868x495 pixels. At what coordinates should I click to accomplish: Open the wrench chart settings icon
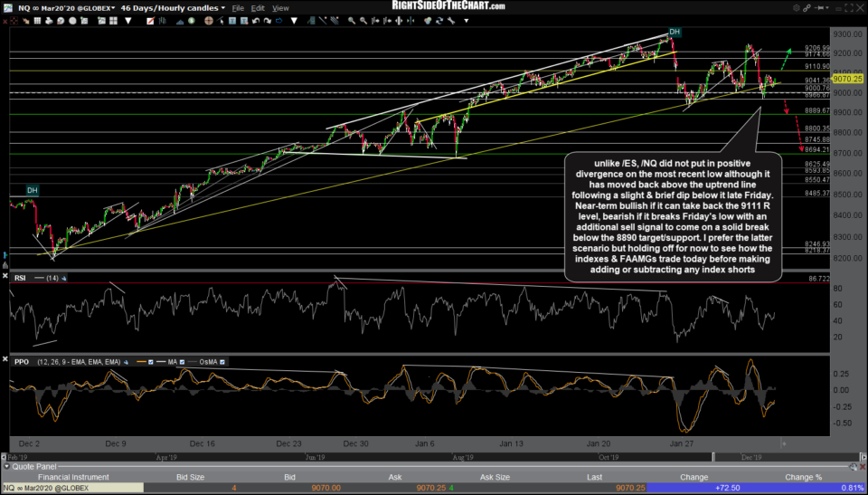point(451,21)
